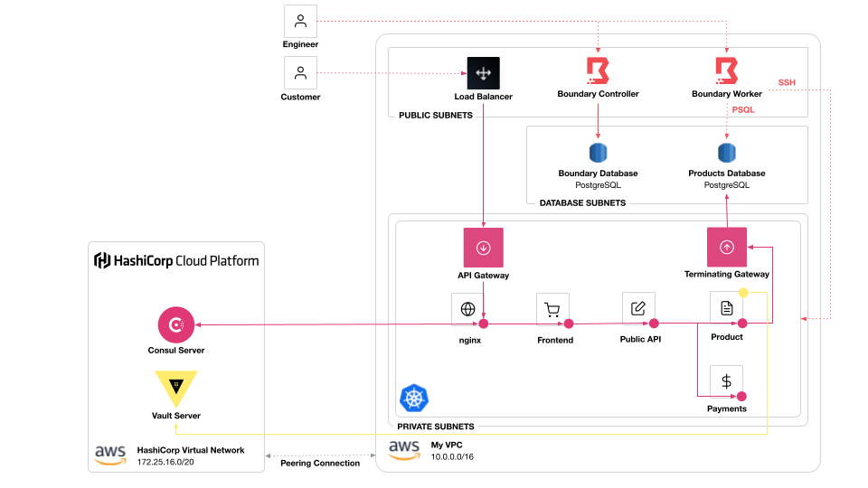Click the HashiCorp Cloud Platform logo
868x488 pixels.
point(176,260)
